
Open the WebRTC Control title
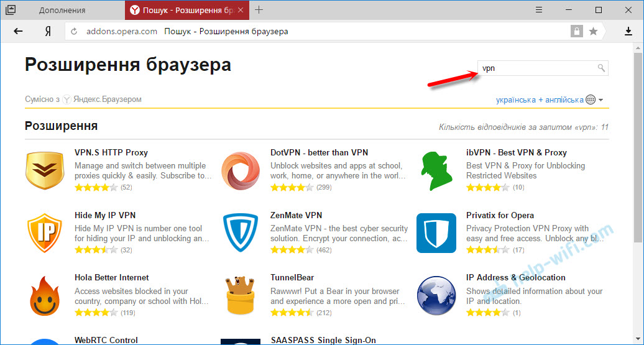(x=106, y=340)
